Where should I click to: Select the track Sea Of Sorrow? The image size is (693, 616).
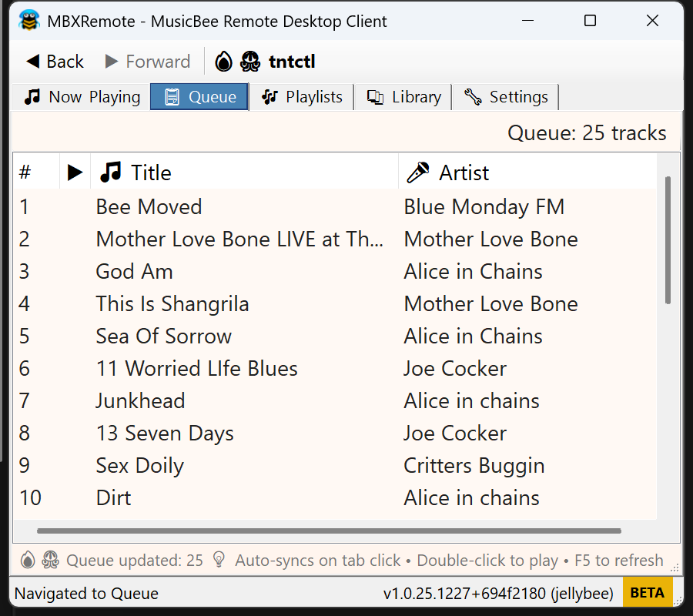[x=163, y=336]
